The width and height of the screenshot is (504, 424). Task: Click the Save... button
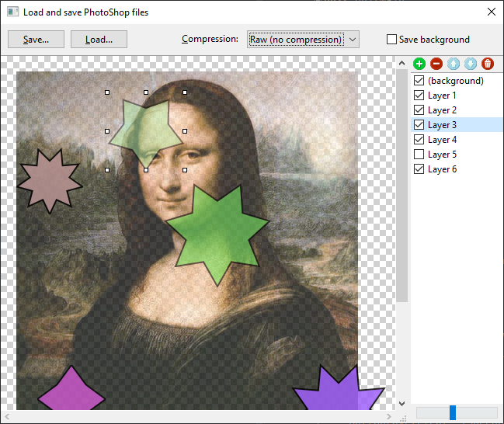coord(36,40)
